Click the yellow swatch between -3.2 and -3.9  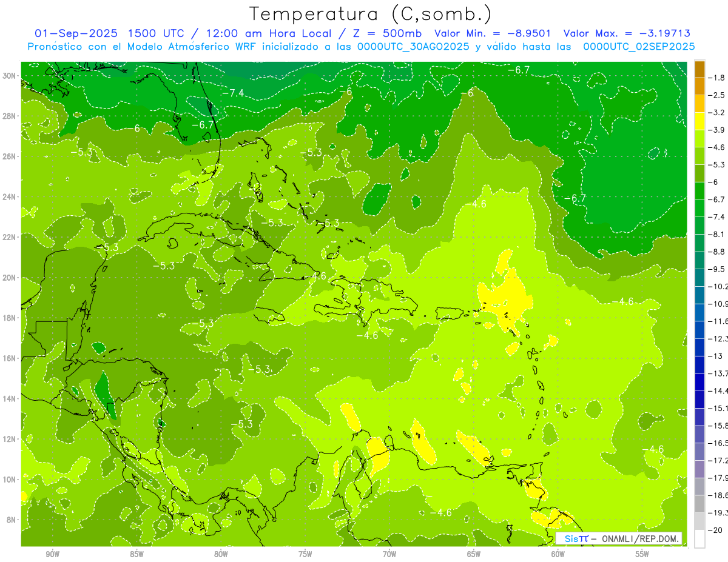[699, 121]
